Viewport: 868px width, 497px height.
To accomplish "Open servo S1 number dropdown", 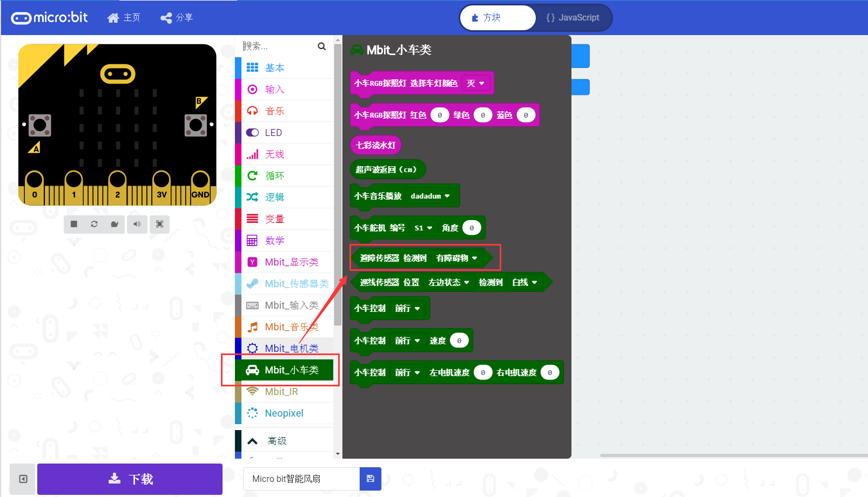I will point(423,228).
